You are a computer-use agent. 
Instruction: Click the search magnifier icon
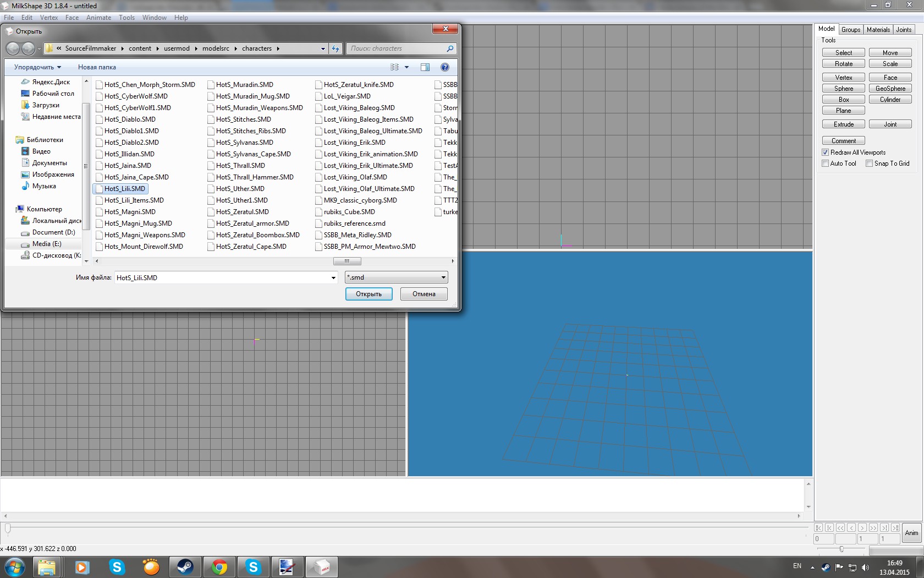point(450,48)
